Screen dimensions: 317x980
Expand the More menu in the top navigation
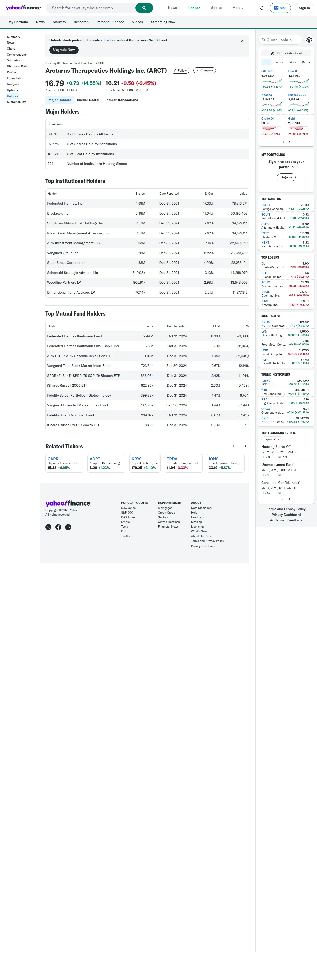pos(238,8)
